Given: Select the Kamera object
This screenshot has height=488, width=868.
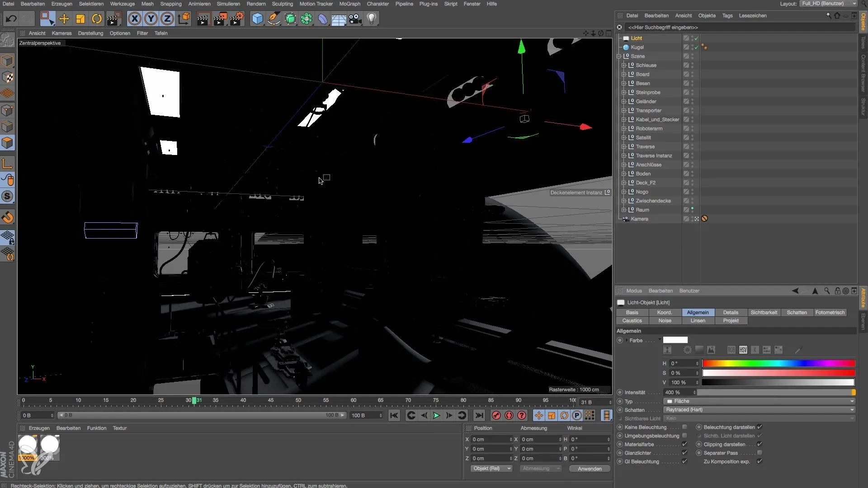Looking at the screenshot, I should tap(639, 219).
